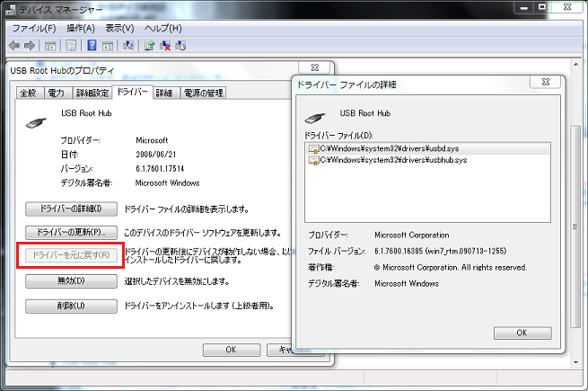This screenshot has height=391, width=588.
Task: Click the Disable device down-arrow icon
Action: click(x=180, y=46)
